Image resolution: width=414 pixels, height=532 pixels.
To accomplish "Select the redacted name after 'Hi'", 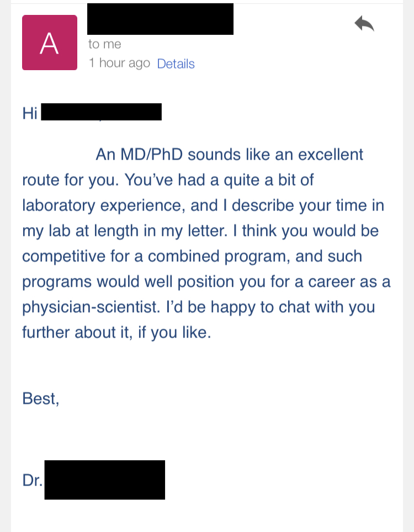I will click(x=102, y=112).
